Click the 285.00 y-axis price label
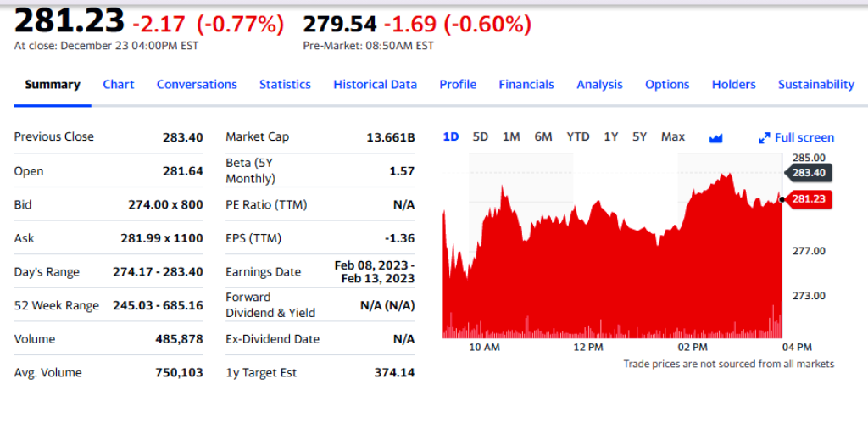 tap(809, 157)
